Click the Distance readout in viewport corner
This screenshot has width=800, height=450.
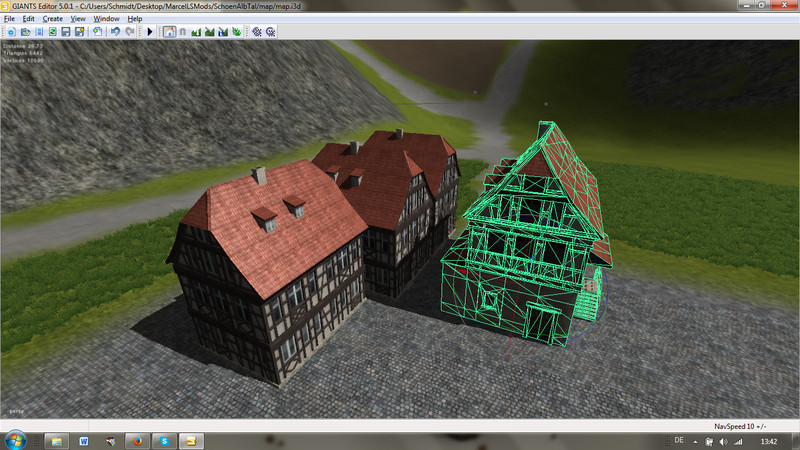pos(23,46)
